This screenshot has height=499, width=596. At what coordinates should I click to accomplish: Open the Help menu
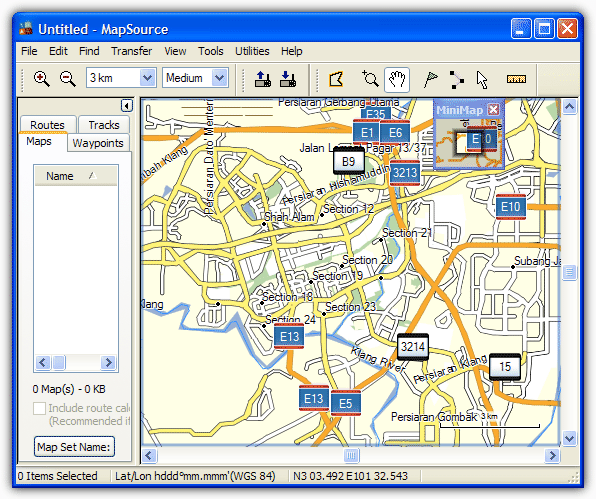point(292,51)
